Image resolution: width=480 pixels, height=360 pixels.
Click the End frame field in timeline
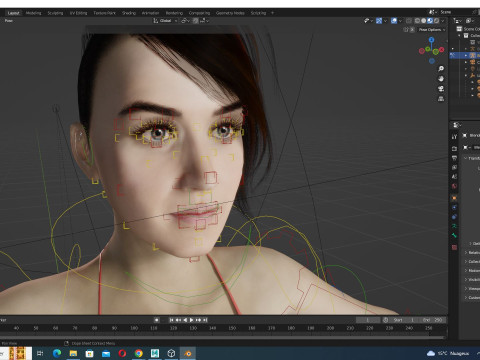433,320
